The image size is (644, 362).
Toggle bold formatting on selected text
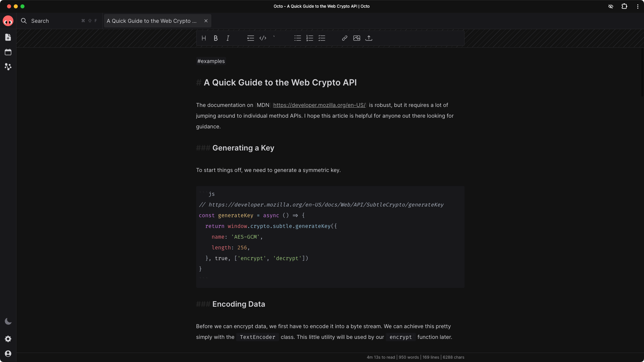(x=215, y=38)
